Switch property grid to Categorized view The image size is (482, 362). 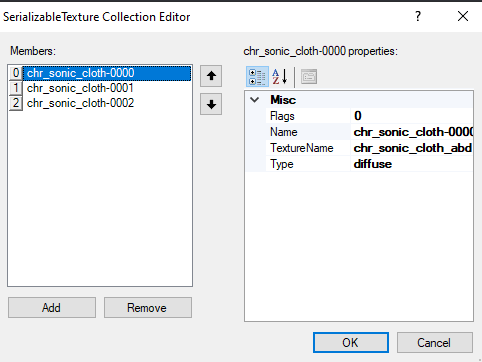pyautogui.click(x=257, y=77)
